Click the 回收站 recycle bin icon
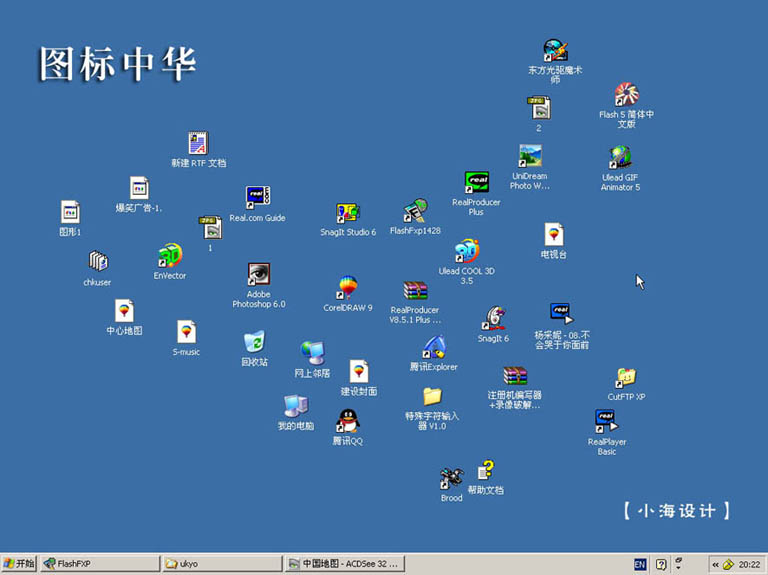 (255, 342)
